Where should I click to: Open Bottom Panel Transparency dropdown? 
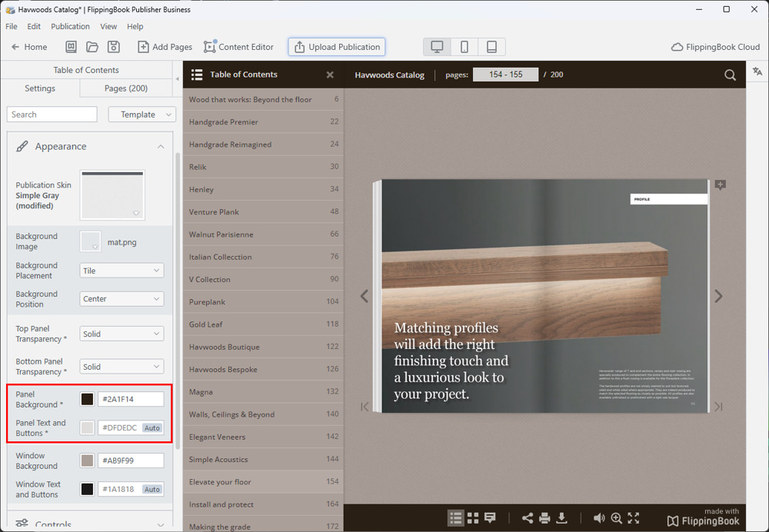pyautogui.click(x=122, y=367)
